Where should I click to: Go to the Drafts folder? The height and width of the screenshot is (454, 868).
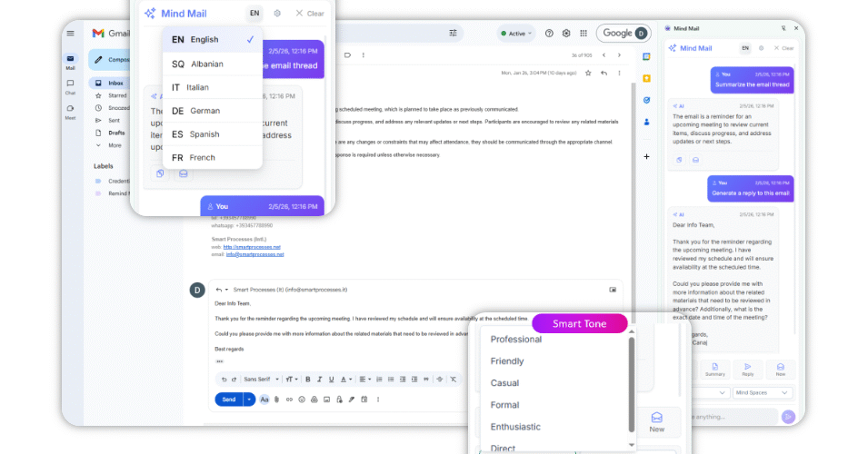pos(116,133)
